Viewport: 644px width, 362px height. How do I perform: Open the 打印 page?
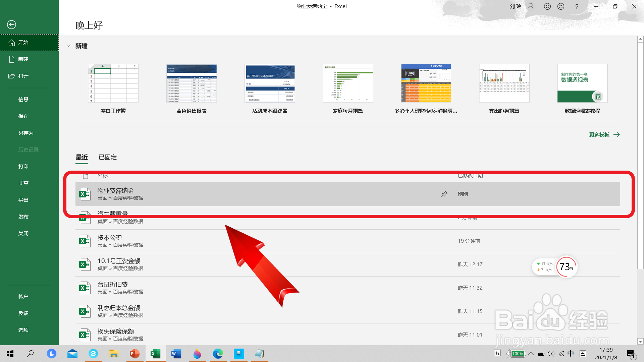(29, 167)
